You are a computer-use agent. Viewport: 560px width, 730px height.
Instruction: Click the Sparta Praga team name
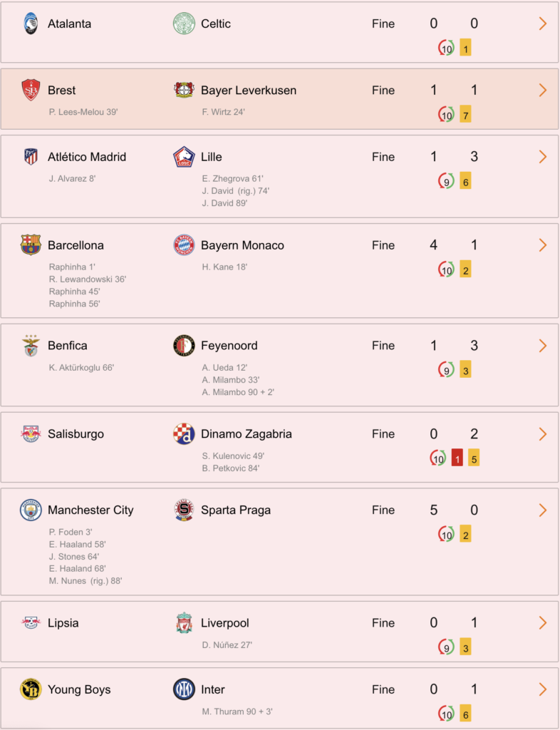236,510
